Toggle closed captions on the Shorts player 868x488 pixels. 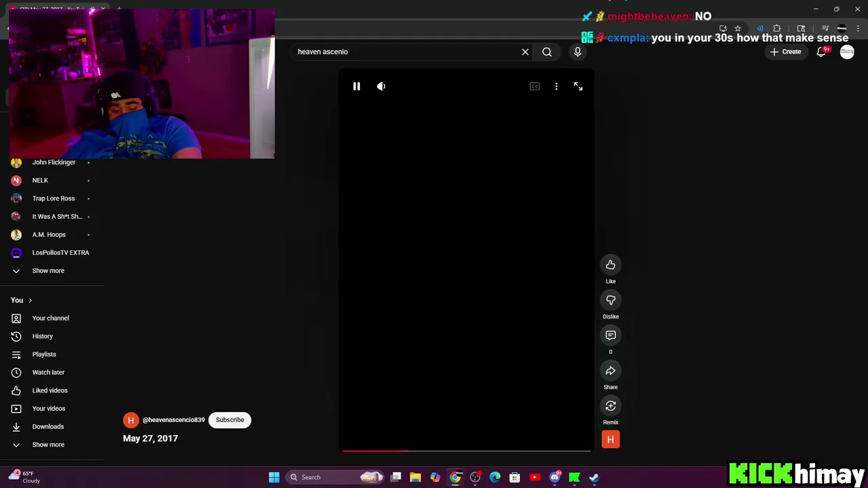[534, 86]
